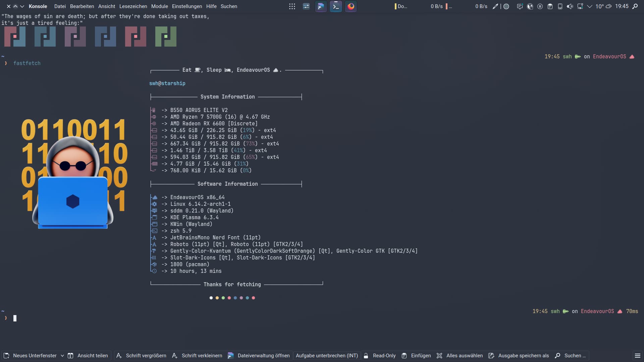
Task: Click Alles auswählen in the toolbar
Action: click(460, 356)
